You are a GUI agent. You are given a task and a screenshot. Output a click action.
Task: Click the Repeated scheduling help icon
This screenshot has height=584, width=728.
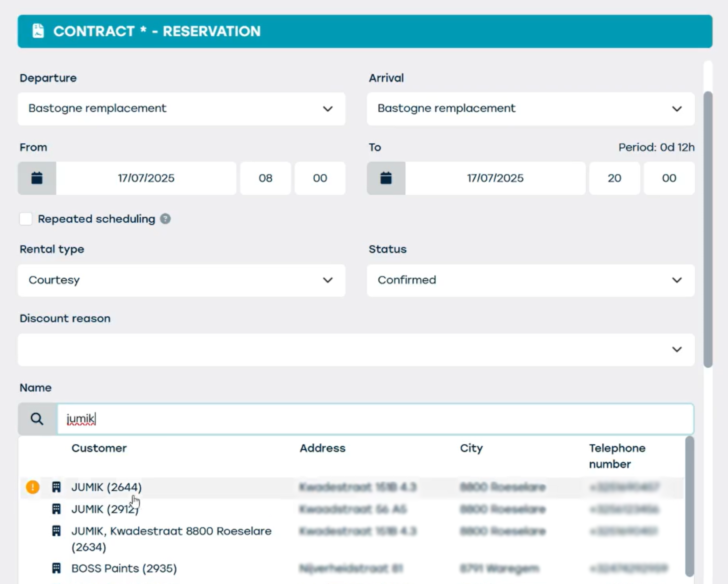click(x=165, y=219)
